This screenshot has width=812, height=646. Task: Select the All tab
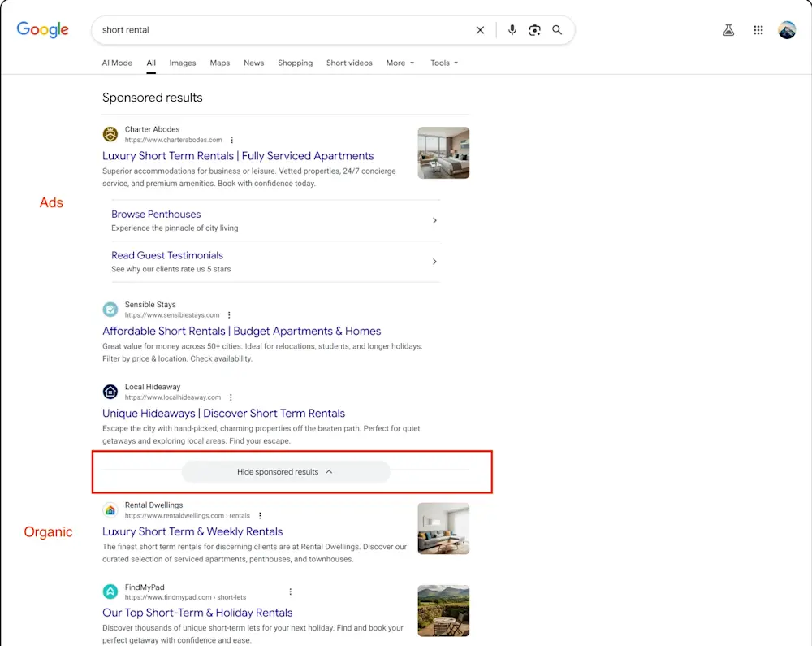click(151, 63)
